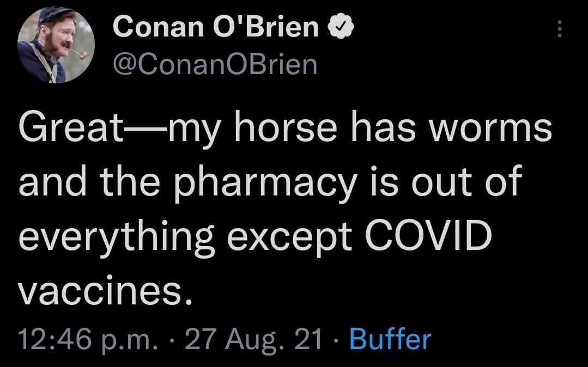Click the 27 Aug. 21 date
588x367 pixels.
click(x=254, y=339)
